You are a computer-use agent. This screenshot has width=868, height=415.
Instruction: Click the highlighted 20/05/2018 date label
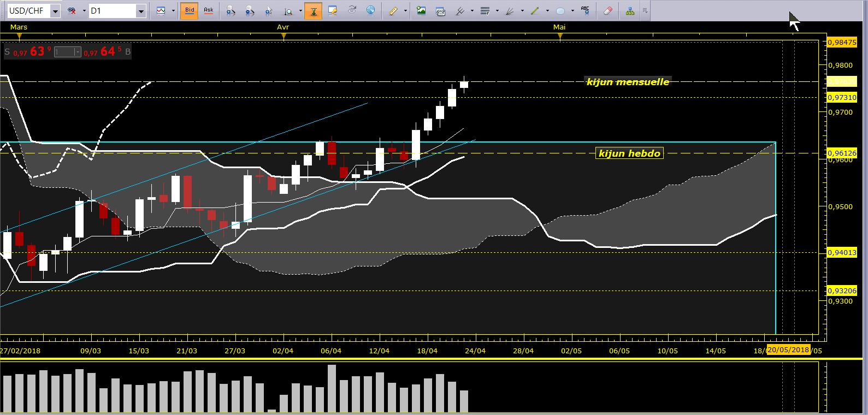click(788, 350)
